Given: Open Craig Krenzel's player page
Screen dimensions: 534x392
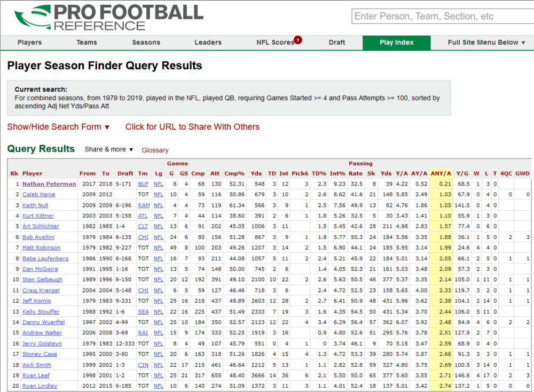Looking at the screenshot, I should 41,290.
